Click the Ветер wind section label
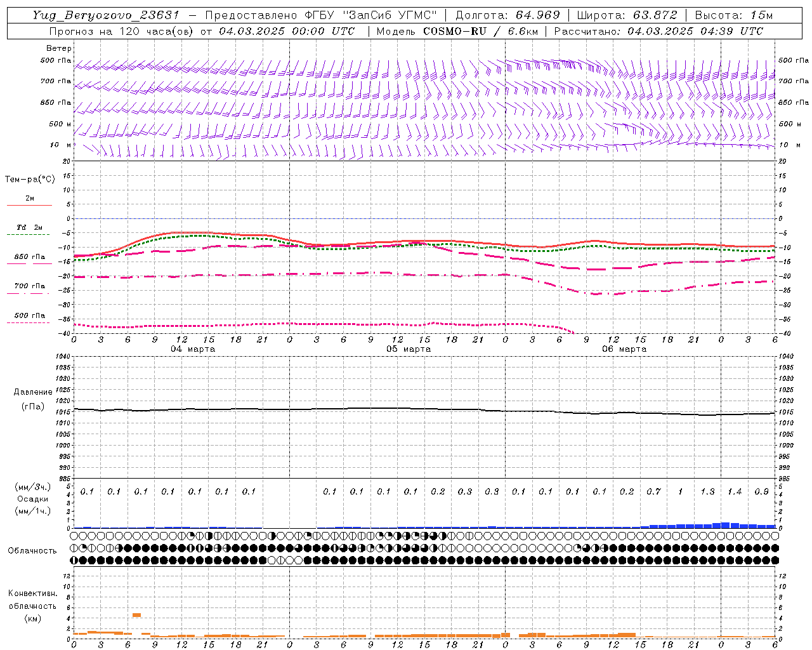The height and width of the screenshot is (650, 812). pos(59,48)
